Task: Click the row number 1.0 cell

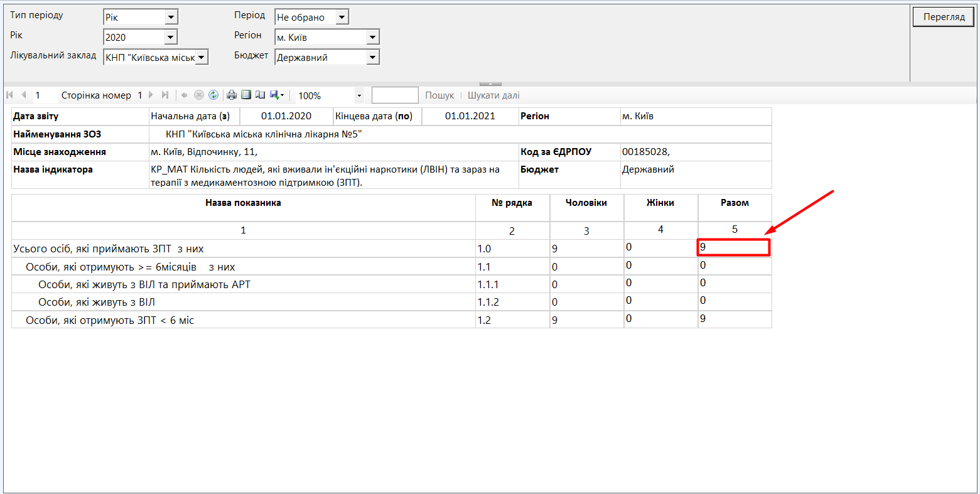Action: click(x=512, y=249)
